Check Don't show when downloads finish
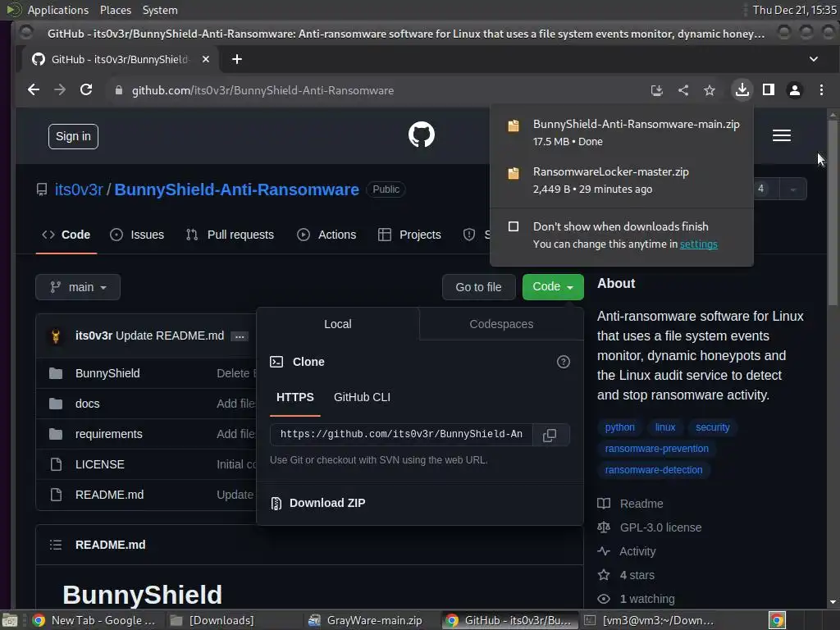The width and height of the screenshot is (840, 630). (514, 226)
